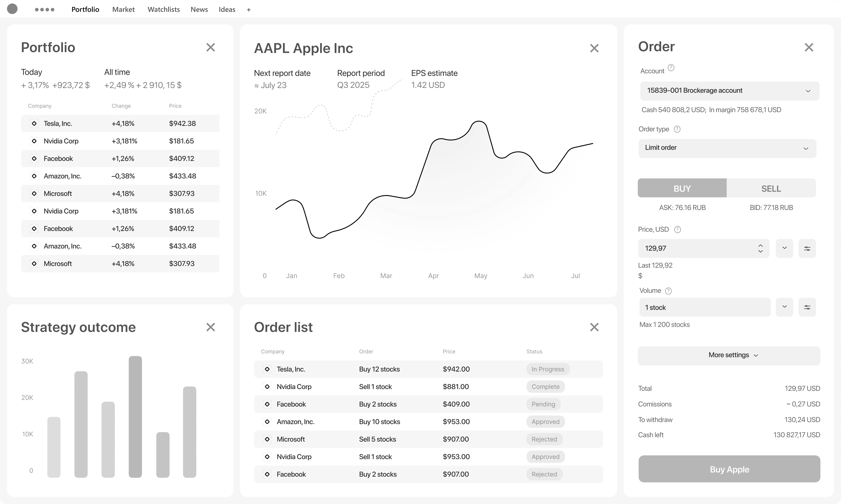841x504 pixels.
Task: Click the help icon next to Account
Action: (671, 68)
